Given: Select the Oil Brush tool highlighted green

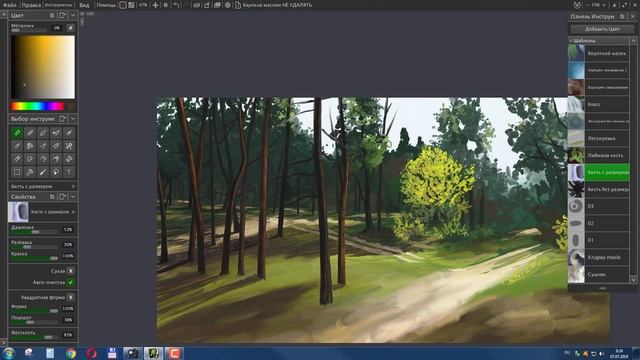Looking at the screenshot, I should (x=17, y=133).
